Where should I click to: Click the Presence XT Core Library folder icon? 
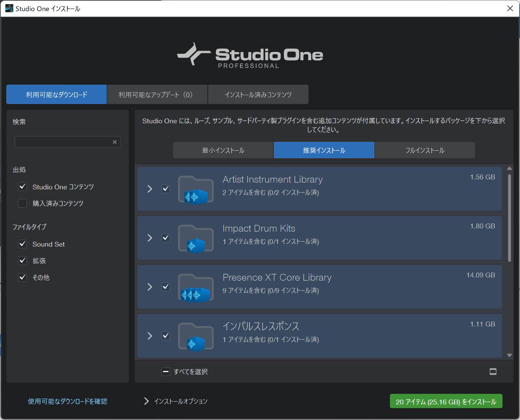pyautogui.click(x=196, y=288)
